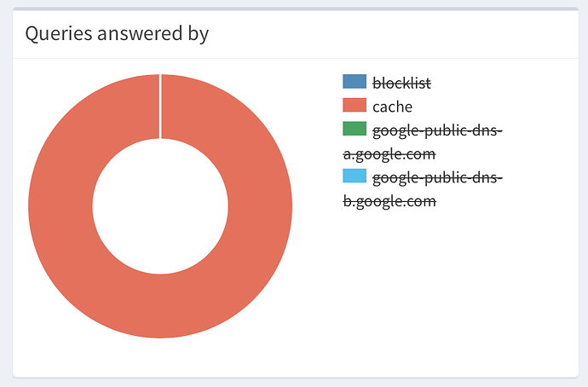This screenshot has height=387, width=588.
Task: Toggle the struck-through blocklist legend label
Action: (x=401, y=83)
